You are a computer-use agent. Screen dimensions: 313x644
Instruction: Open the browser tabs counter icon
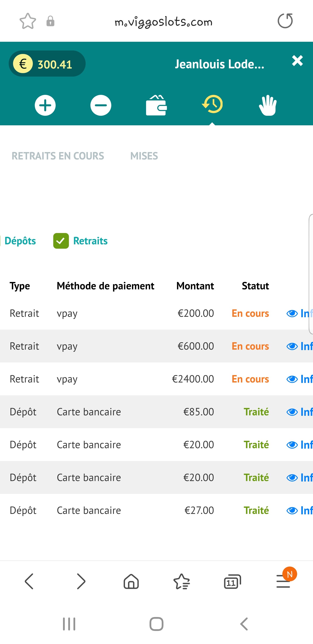click(232, 582)
